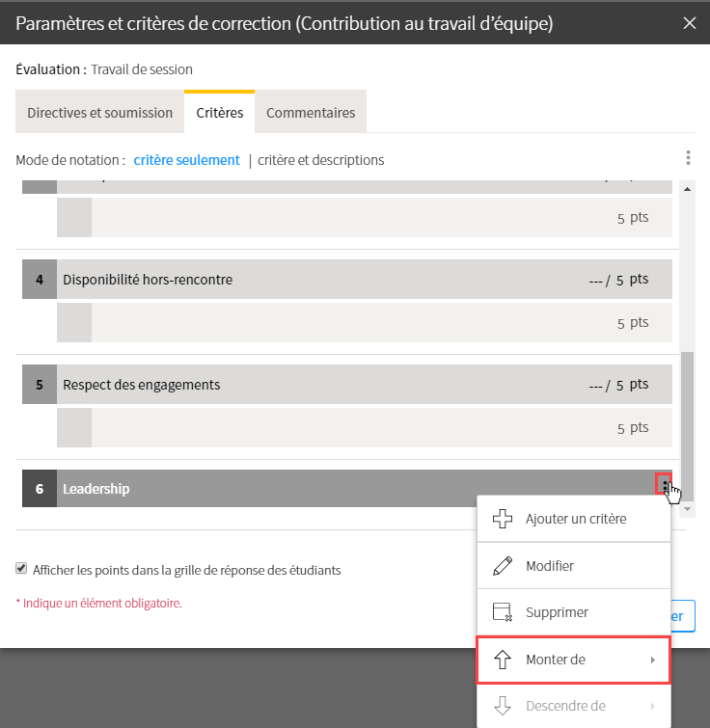Select the Critères tab

pyautogui.click(x=220, y=113)
